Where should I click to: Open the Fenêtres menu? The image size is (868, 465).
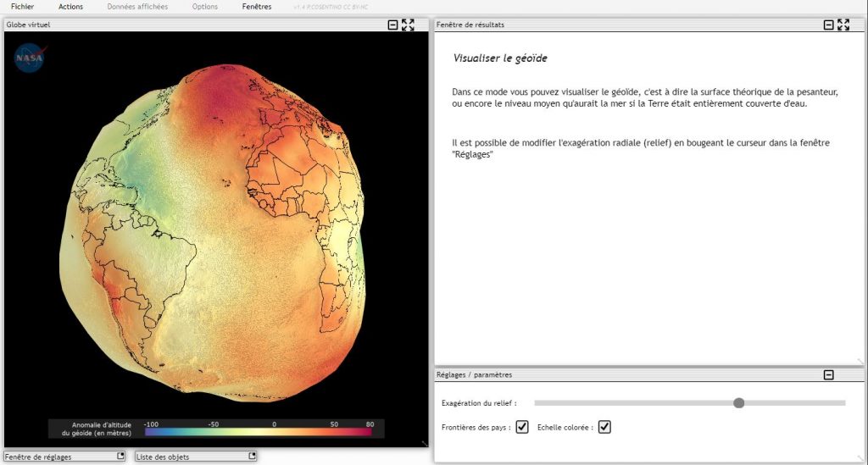(257, 7)
